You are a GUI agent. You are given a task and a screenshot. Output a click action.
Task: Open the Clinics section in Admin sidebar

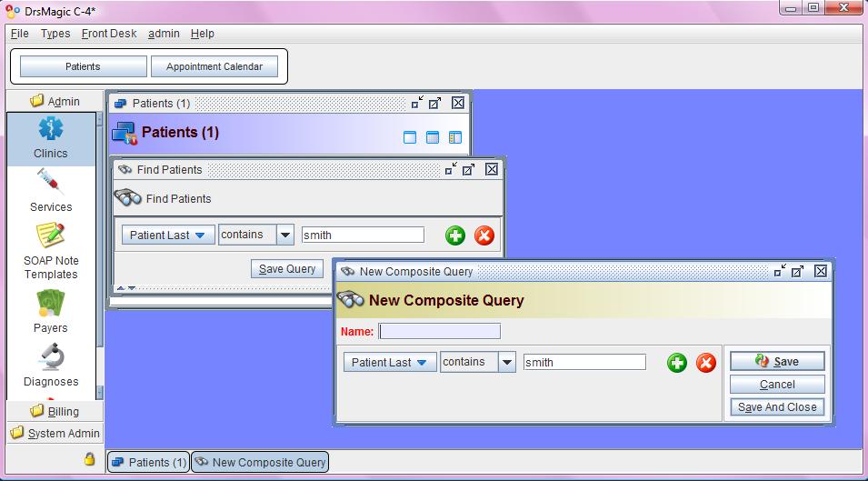point(50,139)
